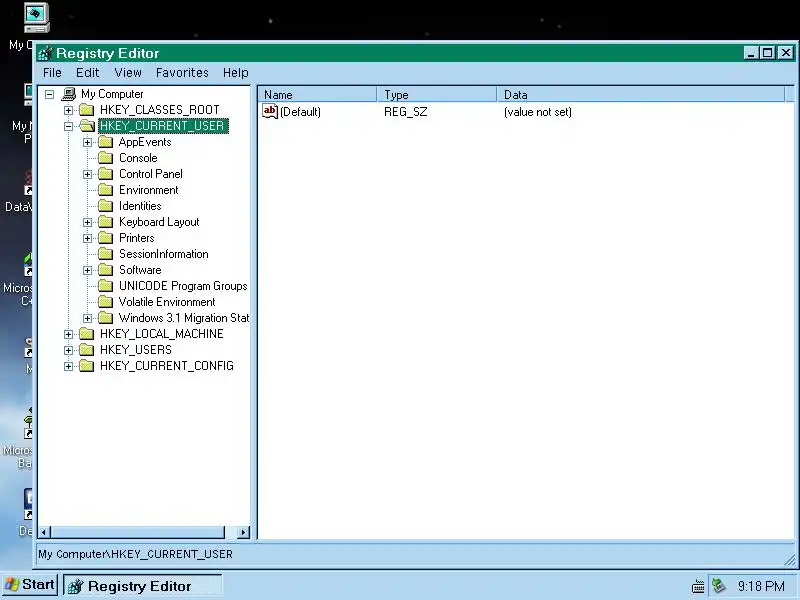800x600 pixels.
Task: Click the 9:18 PM clock
Action: (x=761, y=586)
